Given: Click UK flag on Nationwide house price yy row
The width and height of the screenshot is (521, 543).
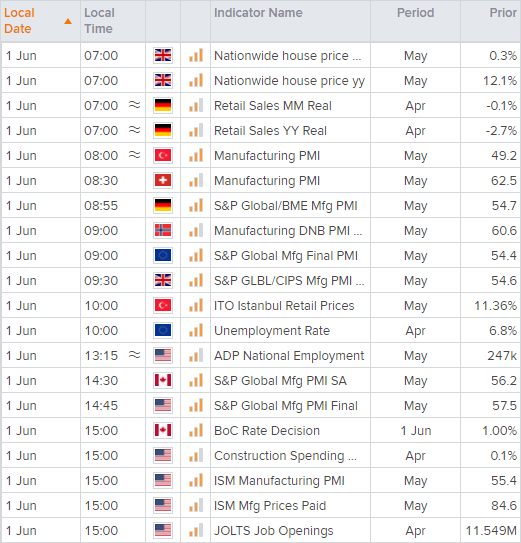Looking at the screenshot, I should (163, 80).
